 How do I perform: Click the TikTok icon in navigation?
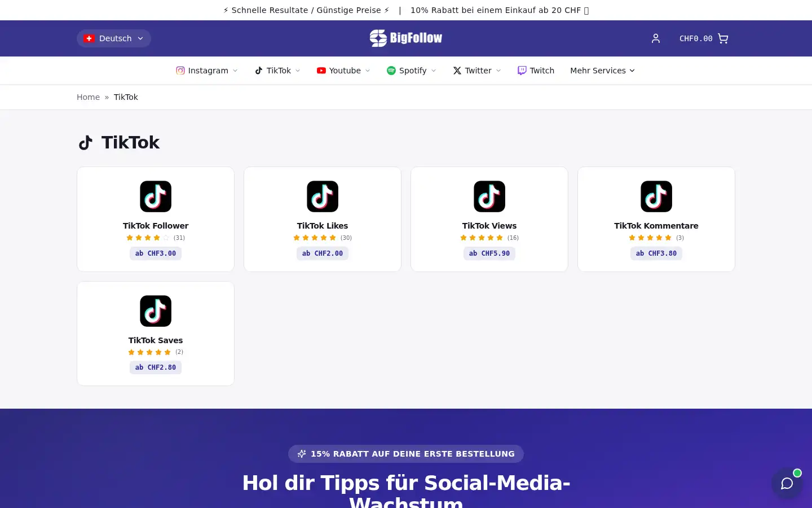[259, 71]
